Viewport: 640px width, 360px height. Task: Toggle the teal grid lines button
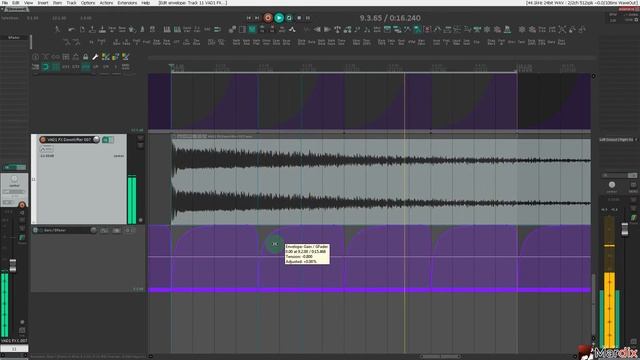(56, 67)
